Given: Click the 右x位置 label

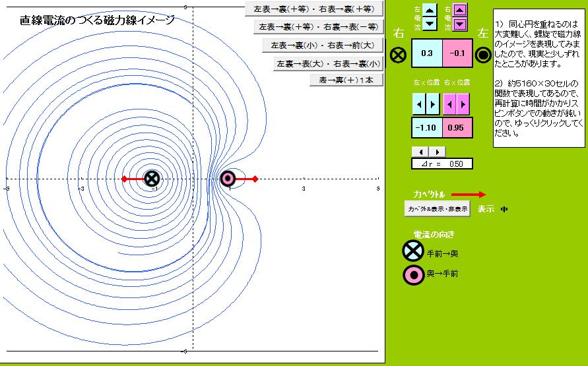Looking at the screenshot, I should click(457, 82).
